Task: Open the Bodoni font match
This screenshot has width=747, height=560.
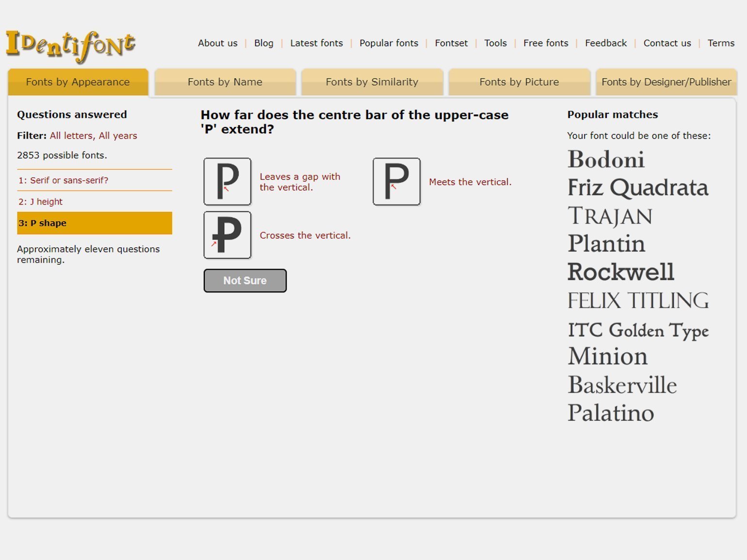Action: (606, 160)
